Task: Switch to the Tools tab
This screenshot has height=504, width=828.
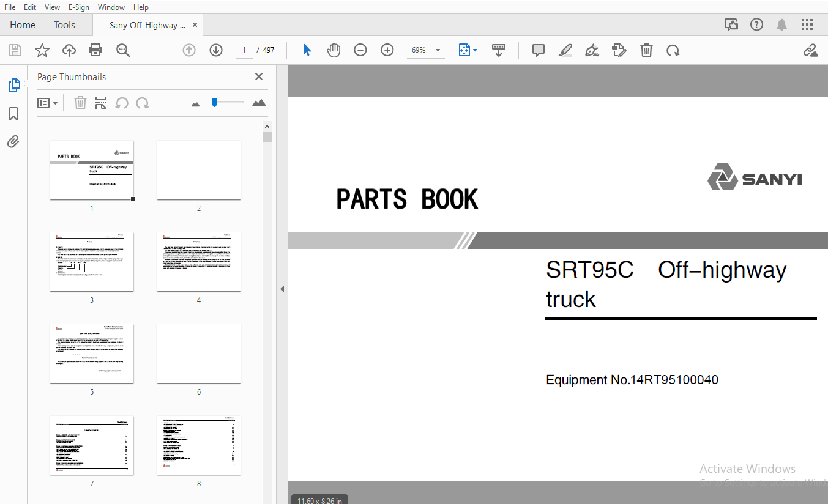Action: (64, 25)
